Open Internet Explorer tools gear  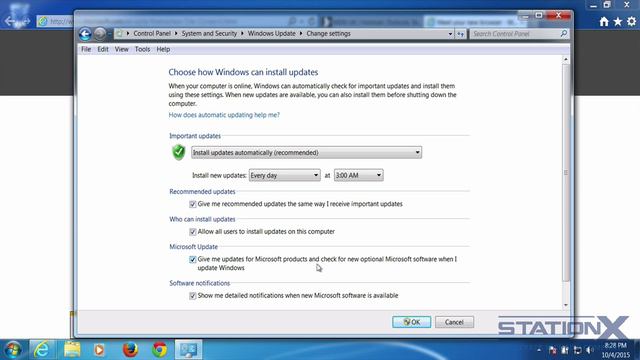tap(631, 22)
